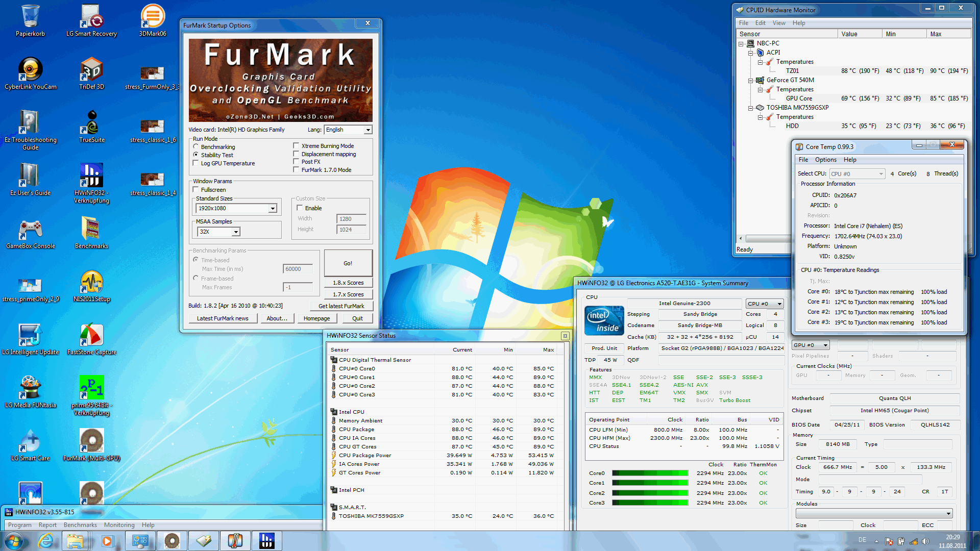The height and width of the screenshot is (551, 980).
Task: Open the TriDef 3D desktop icon
Action: click(91, 70)
